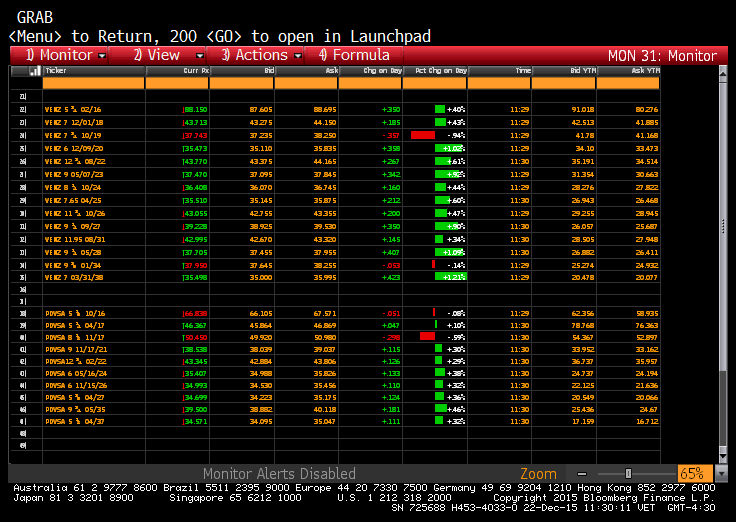
Task: Click the orange field under Chg on Day
Action: pyautogui.click(x=370, y=84)
